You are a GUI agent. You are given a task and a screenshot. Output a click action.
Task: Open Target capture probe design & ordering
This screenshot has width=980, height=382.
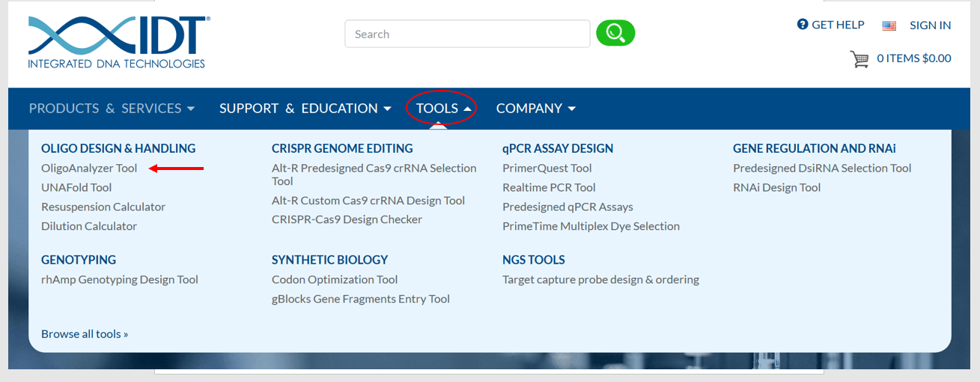pyautogui.click(x=600, y=279)
